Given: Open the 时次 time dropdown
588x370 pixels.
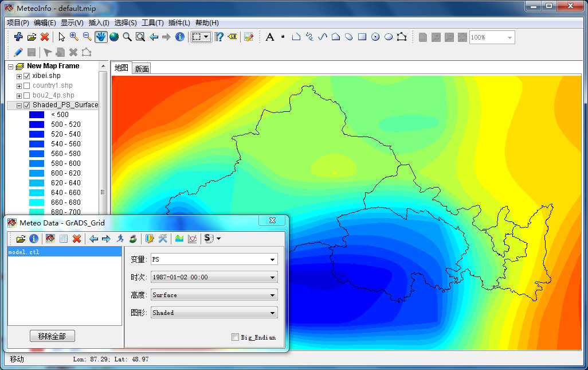Looking at the screenshot, I should pos(214,277).
